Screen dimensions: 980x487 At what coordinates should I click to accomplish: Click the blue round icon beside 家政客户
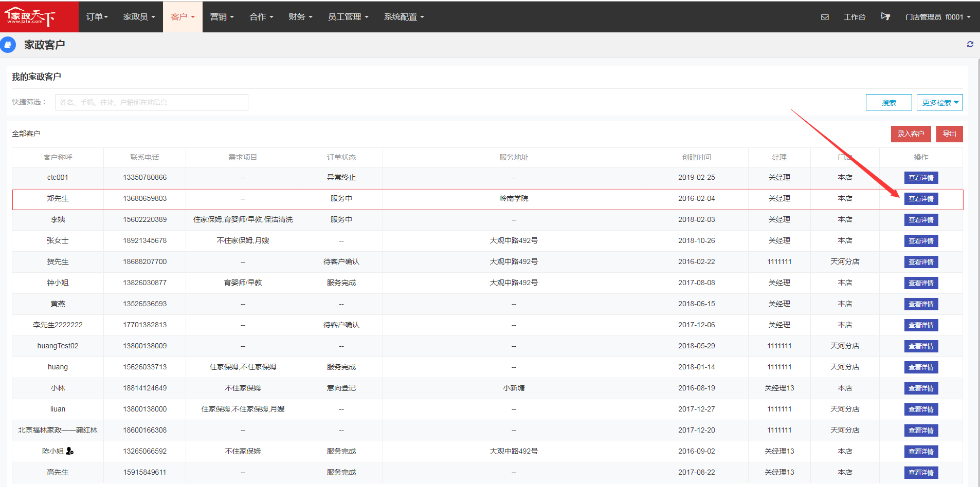pyautogui.click(x=8, y=45)
